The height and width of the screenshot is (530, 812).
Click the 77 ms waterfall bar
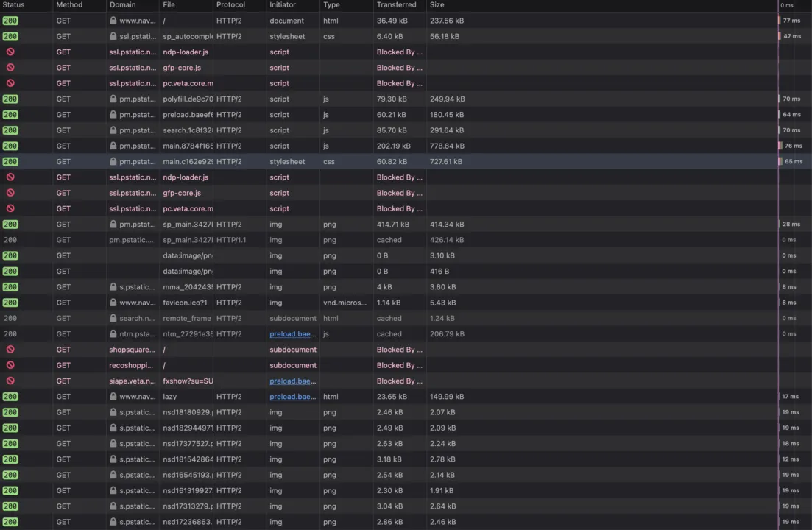pyautogui.click(x=780, y=21)
